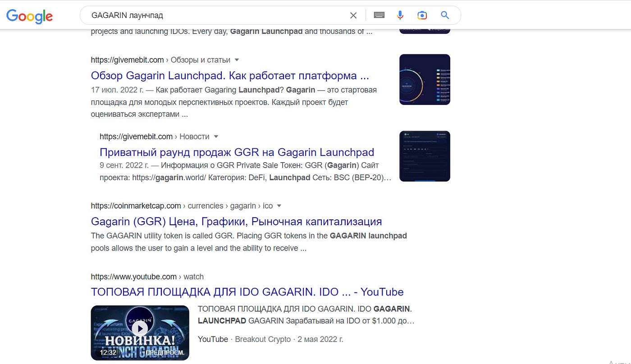This screenshot has width=631, height=364.
Task: Open Google Lens camera search
Action: click(x=422, y=15)
